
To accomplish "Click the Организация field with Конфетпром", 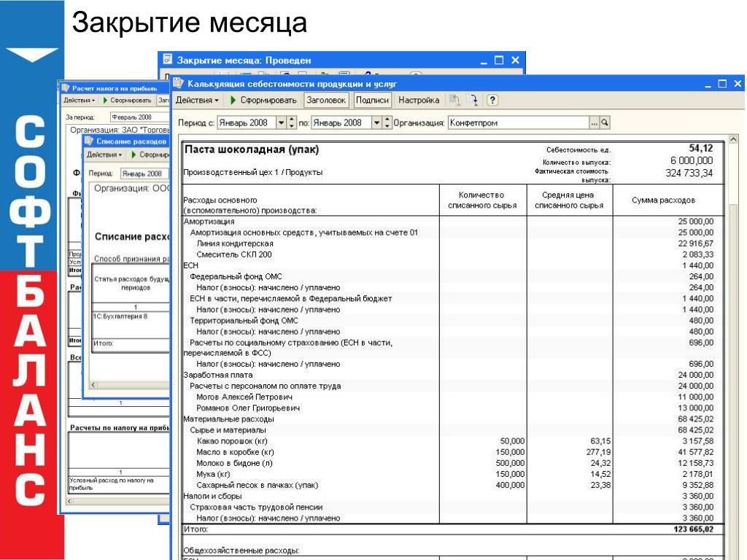I will tap(519, 122).
